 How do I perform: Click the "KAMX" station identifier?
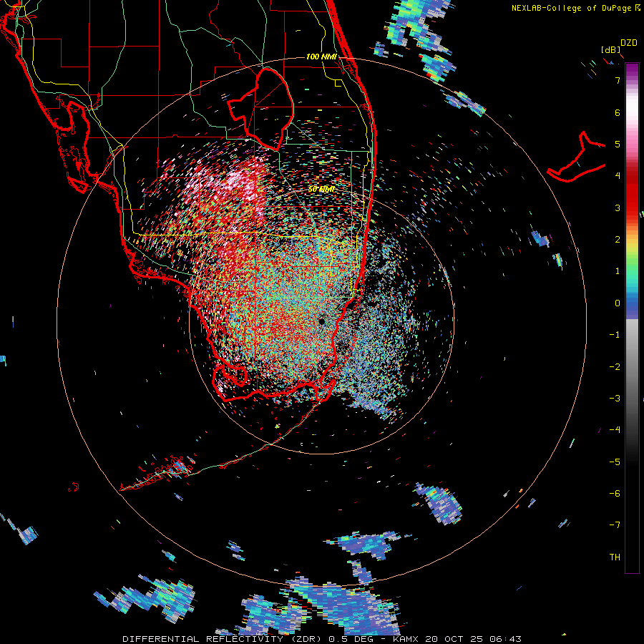pos(406,639)
